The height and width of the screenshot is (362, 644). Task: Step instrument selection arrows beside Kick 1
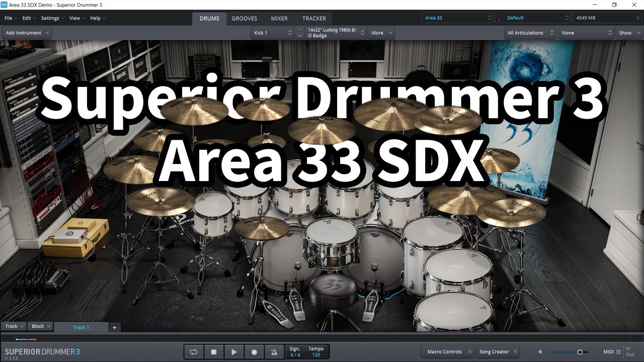click(x=299, y=33)
